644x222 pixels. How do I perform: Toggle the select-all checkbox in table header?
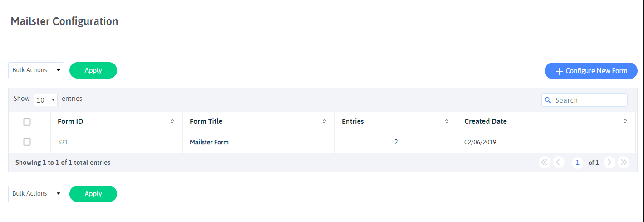click(27, 122)
